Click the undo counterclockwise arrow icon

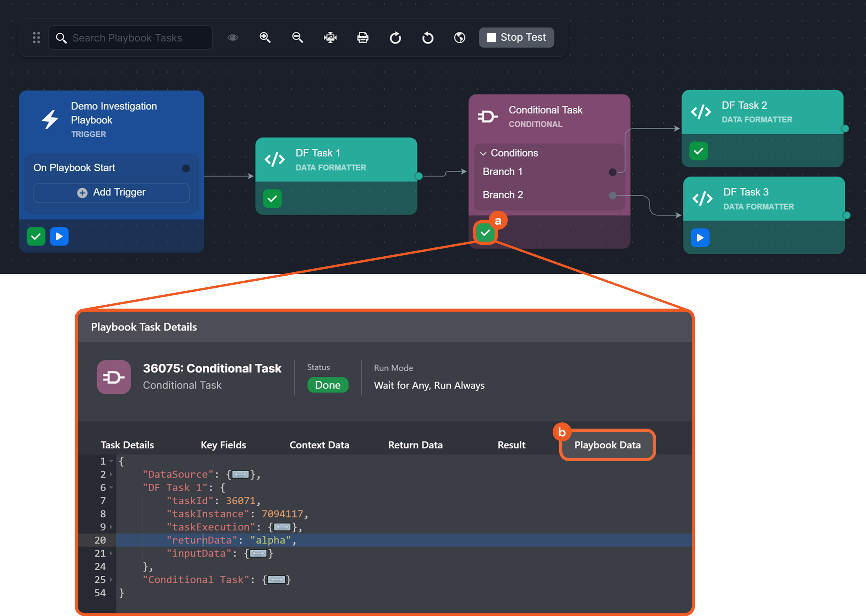pos(428,38)
